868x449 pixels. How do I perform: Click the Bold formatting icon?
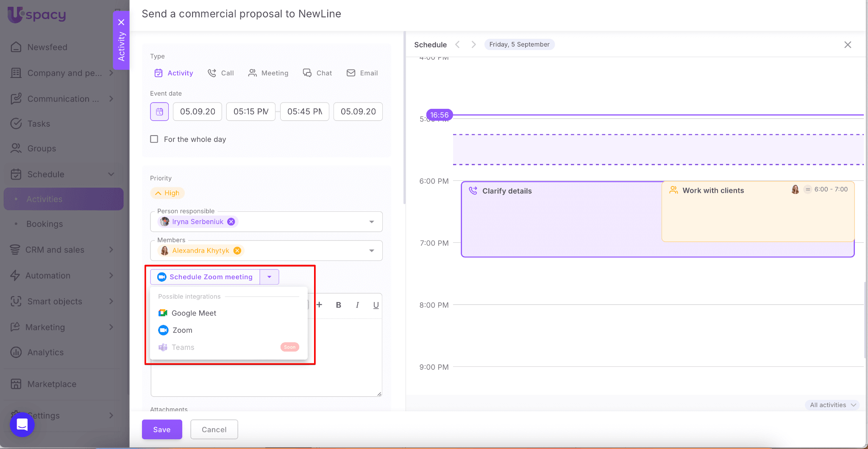(338, 305)
